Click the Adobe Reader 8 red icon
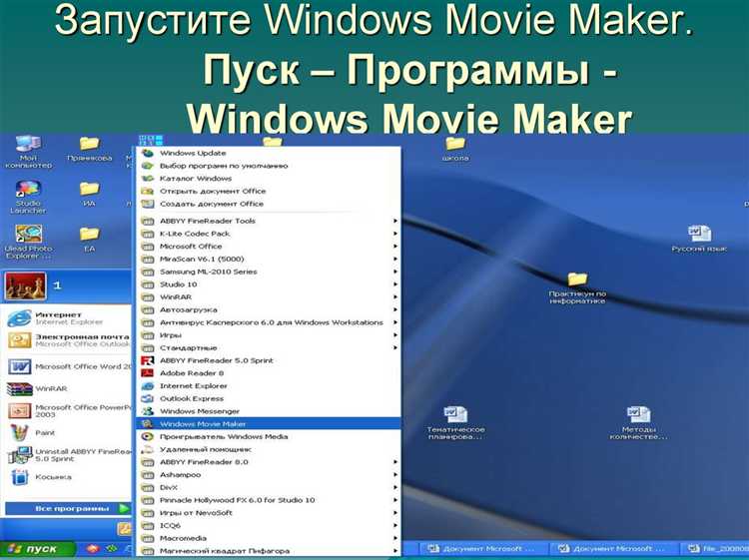The image size is (749, 560). 148,373
